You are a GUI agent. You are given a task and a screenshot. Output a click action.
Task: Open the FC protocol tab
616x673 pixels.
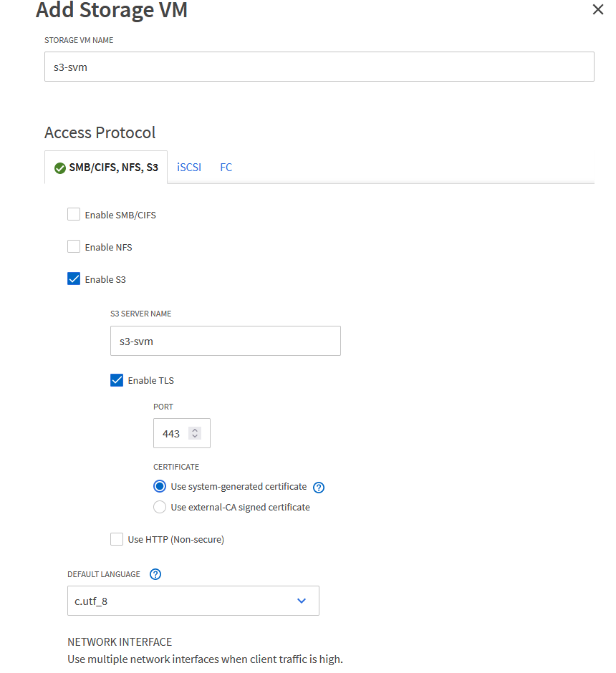coord(226,168)
